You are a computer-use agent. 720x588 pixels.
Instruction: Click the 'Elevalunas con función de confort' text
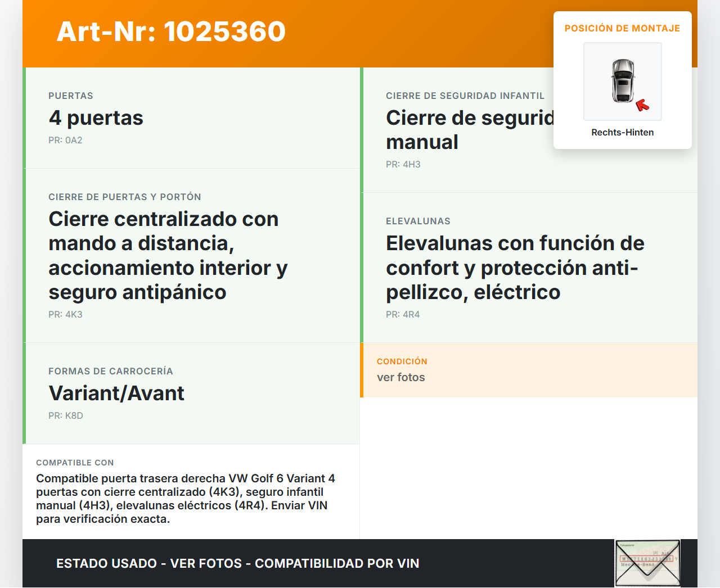tap(515, 268)
